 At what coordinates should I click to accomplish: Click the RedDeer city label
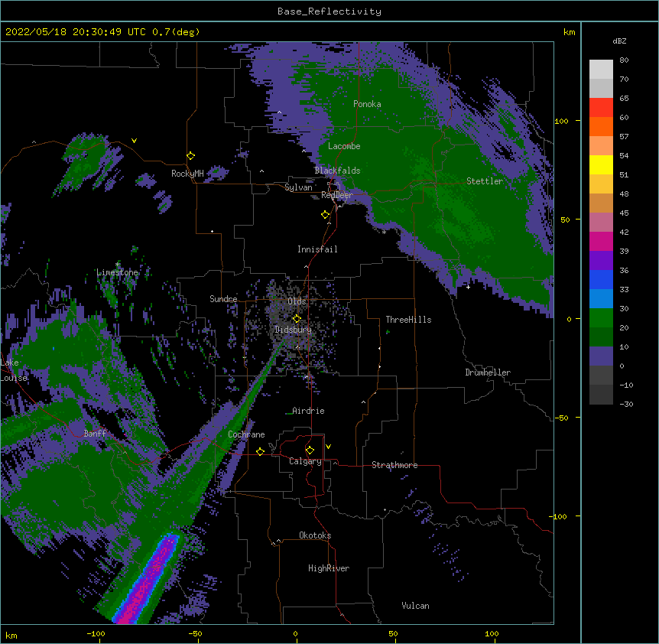(337, 195)
